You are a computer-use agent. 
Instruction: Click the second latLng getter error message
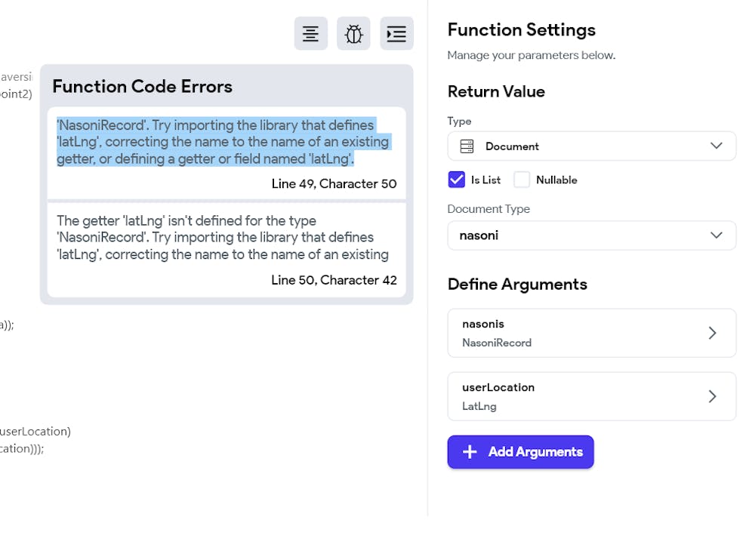coord(223,238)
